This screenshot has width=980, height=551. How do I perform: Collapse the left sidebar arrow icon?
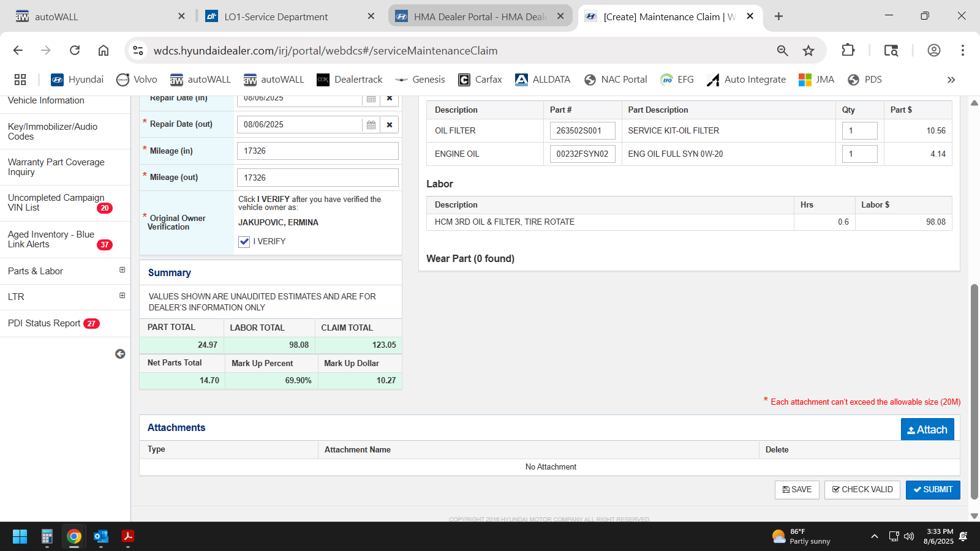pyautogui.click(x=120, y=354)
